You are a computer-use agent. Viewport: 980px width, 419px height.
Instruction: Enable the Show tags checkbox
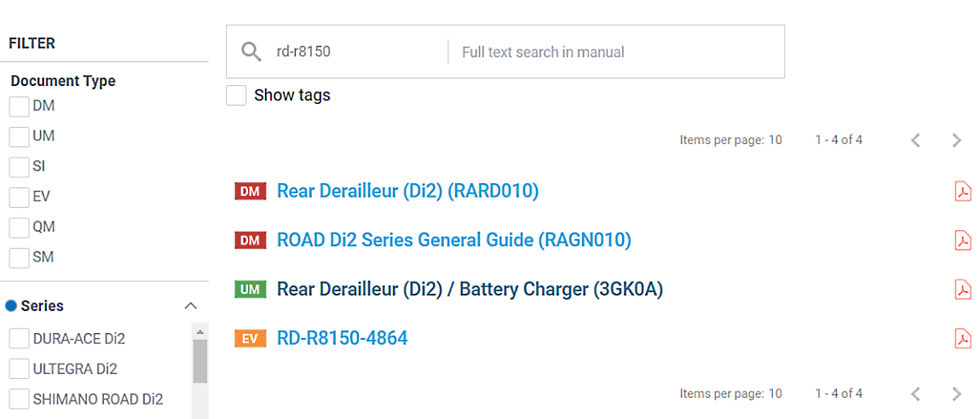coord(236,95)
